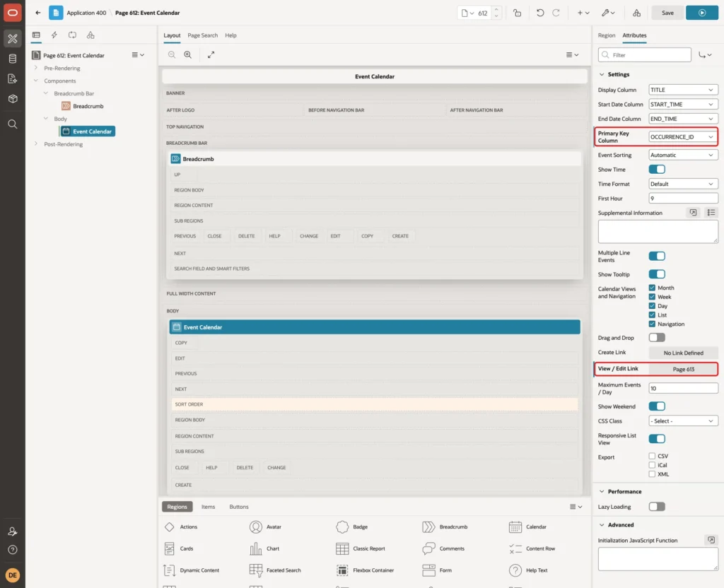Open the Help tab

pos(230,35)
